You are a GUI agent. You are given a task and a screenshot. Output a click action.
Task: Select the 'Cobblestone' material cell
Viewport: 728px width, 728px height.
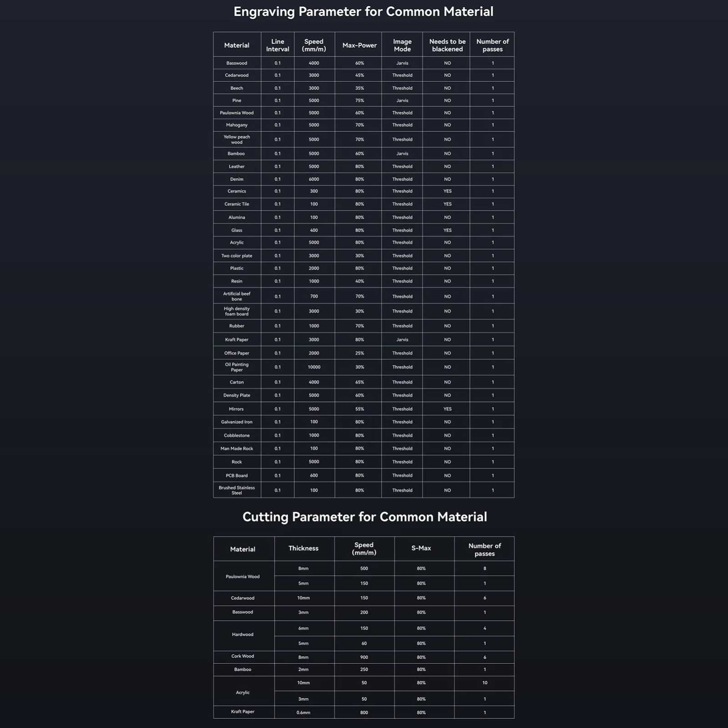(237, 436)
